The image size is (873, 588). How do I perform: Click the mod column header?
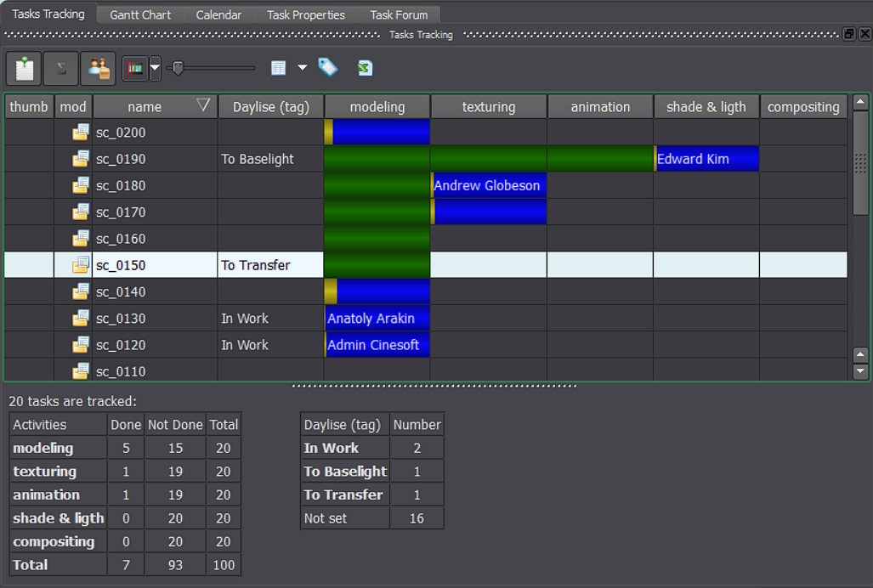(x=73, y=107)
